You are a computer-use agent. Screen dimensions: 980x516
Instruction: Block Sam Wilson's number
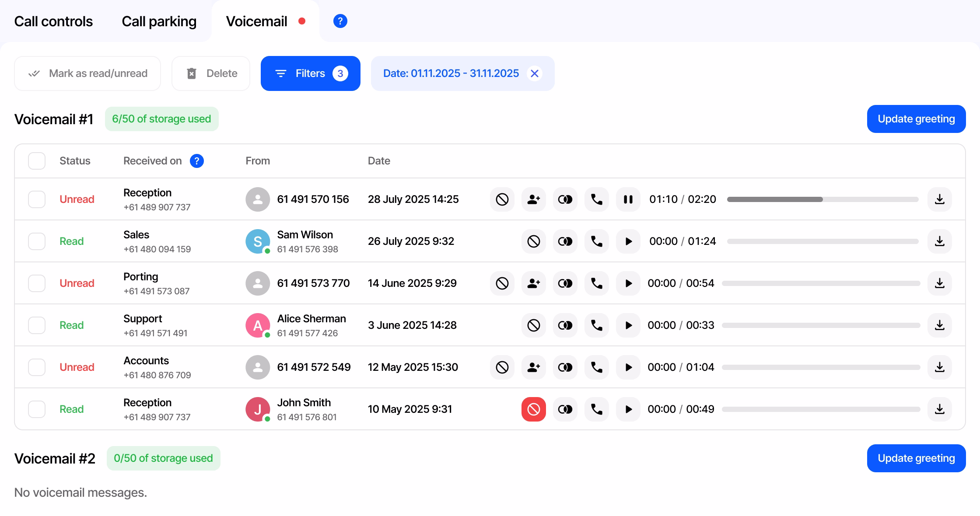(534, 241)
